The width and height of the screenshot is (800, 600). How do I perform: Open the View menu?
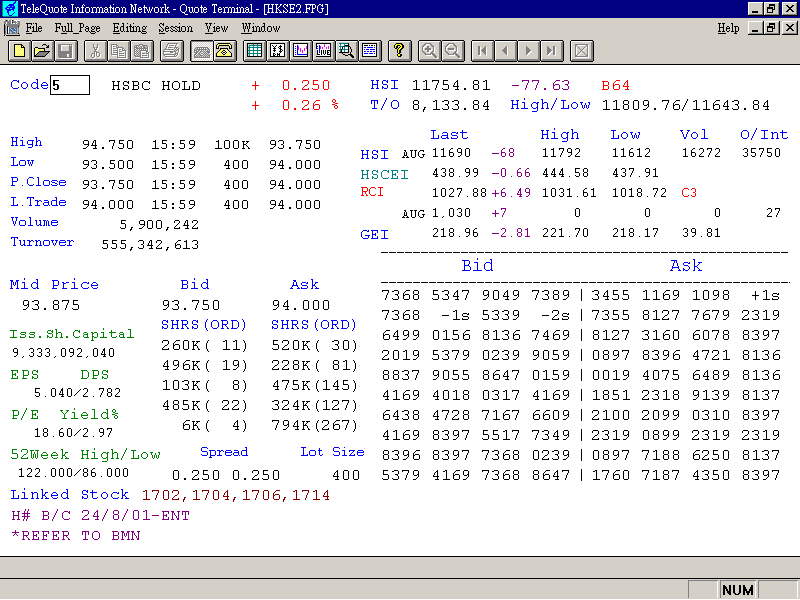pyautogui.click(x=216, y=28)
